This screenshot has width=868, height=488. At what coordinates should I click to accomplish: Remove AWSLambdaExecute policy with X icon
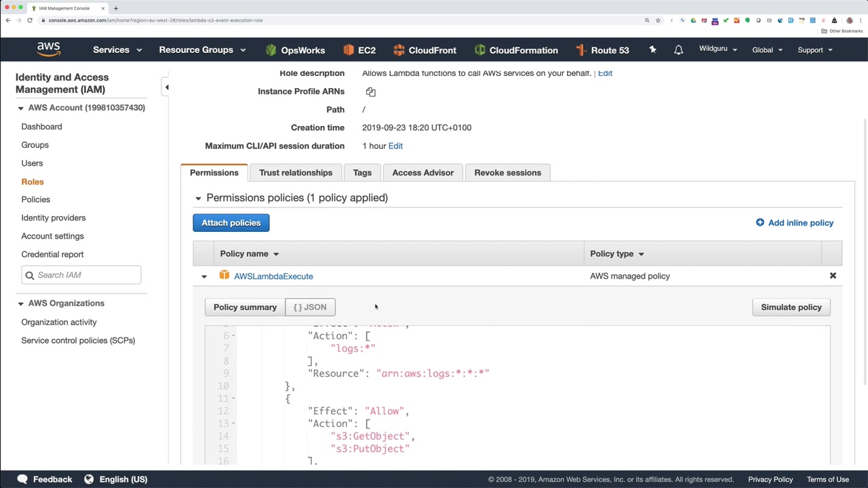coord(833,276)
